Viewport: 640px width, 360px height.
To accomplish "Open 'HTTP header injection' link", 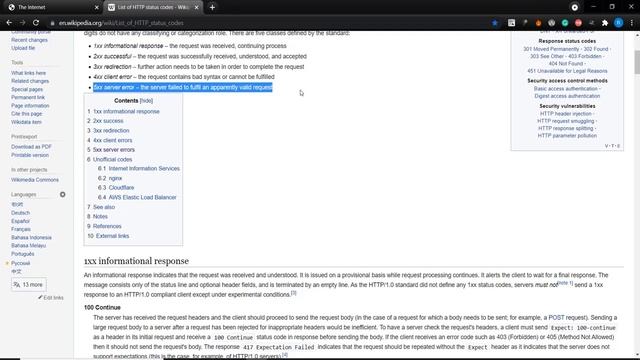I will (x=566, y=114).
